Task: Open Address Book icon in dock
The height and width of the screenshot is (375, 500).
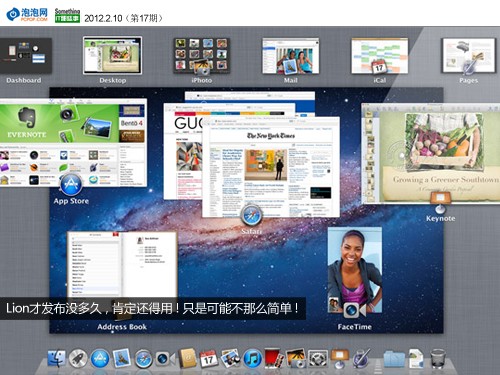Action: 187,359
